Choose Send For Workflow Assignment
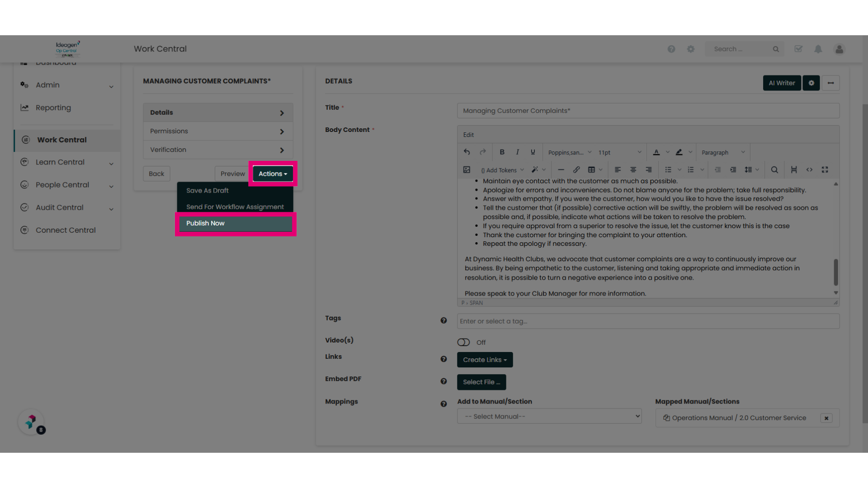868x488 pixels. tap(235, 207)
